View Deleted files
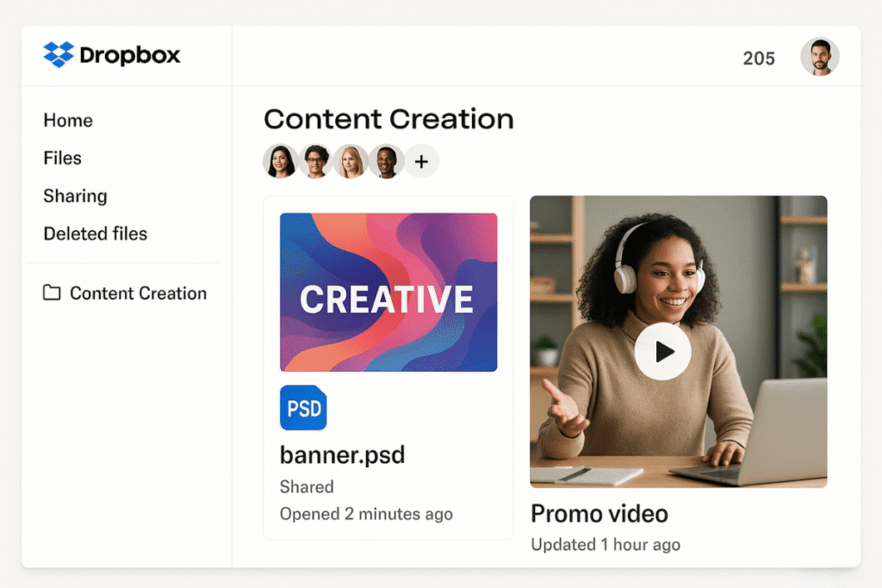882x588 pixels. [95, 233]
